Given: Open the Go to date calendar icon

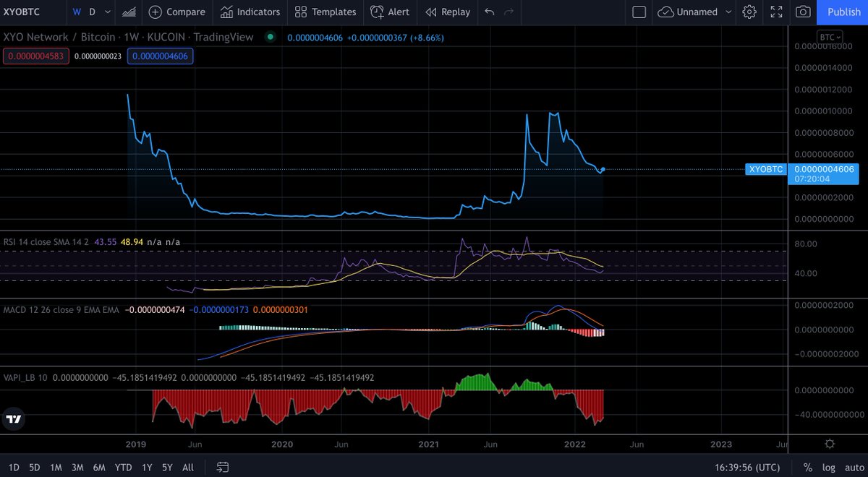Looking at the screenshot, I should (221, 467).
